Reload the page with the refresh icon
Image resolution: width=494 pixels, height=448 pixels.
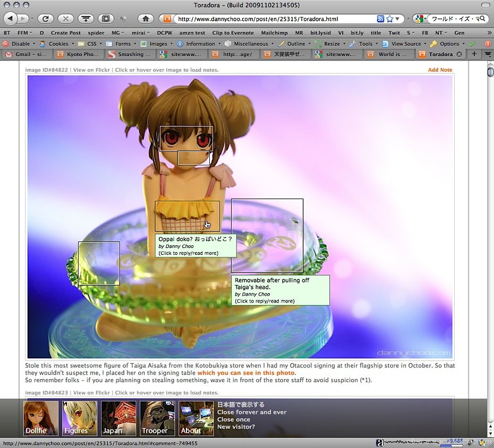(45, 19)
